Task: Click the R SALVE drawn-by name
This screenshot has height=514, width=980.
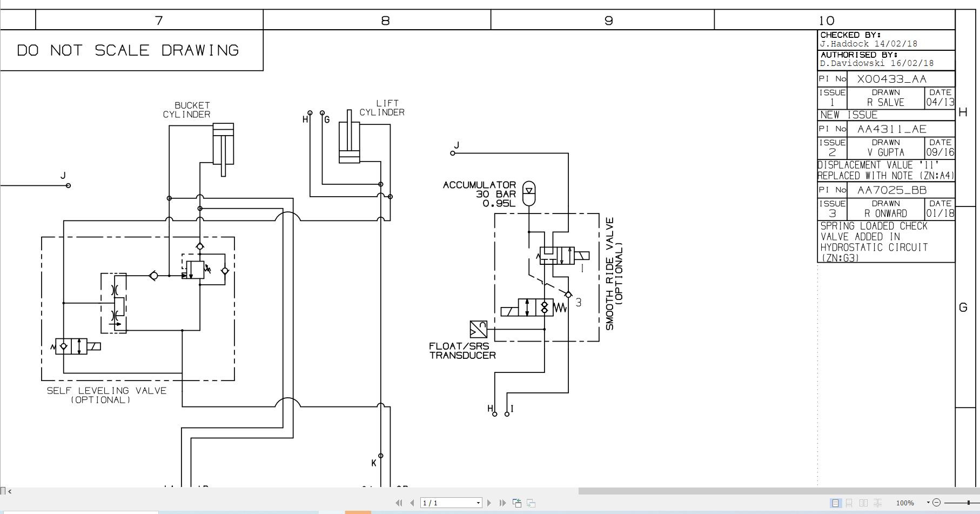Action: 885,102
